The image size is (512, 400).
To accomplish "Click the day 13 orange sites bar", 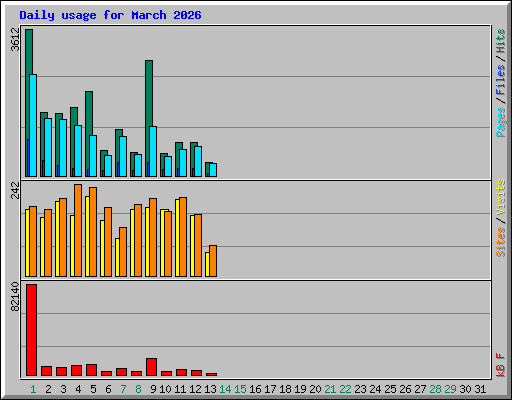I will [x=213, y=261].
